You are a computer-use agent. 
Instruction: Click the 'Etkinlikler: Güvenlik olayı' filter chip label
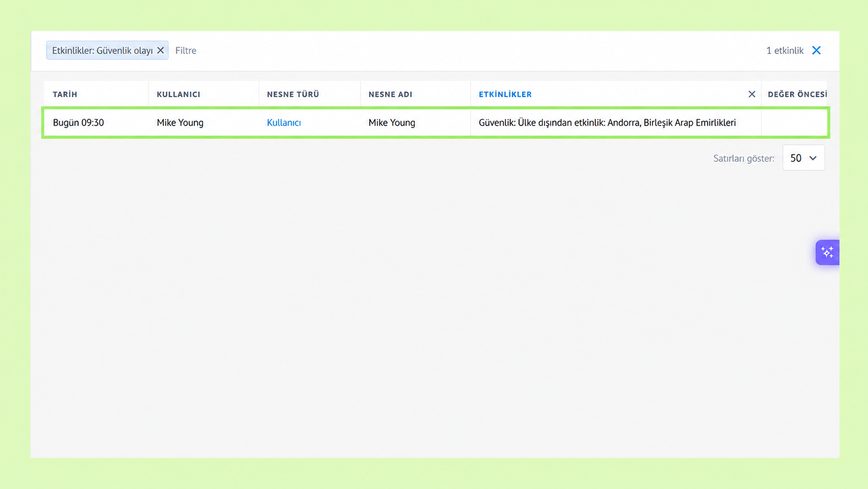click(x=102, y=50)
